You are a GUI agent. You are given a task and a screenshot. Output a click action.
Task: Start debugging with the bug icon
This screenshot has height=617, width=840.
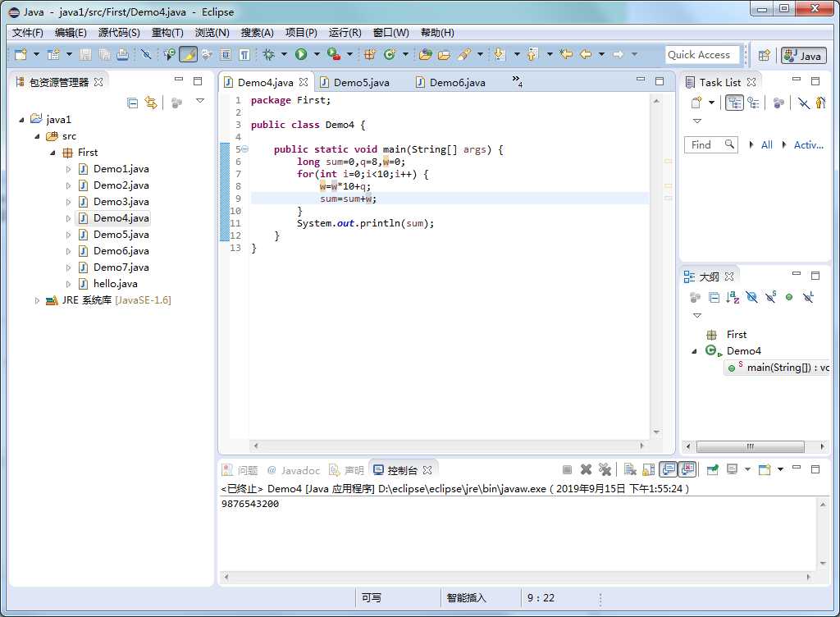268,54
